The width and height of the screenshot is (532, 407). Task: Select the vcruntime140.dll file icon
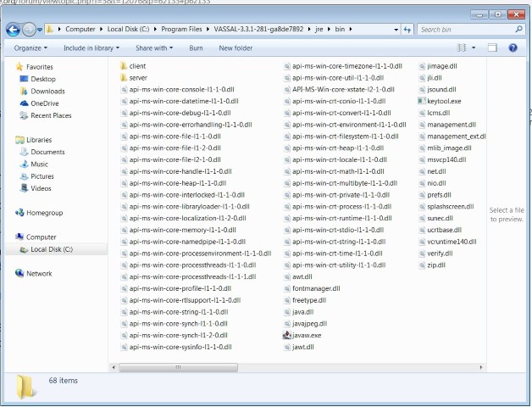click(422, 242)
